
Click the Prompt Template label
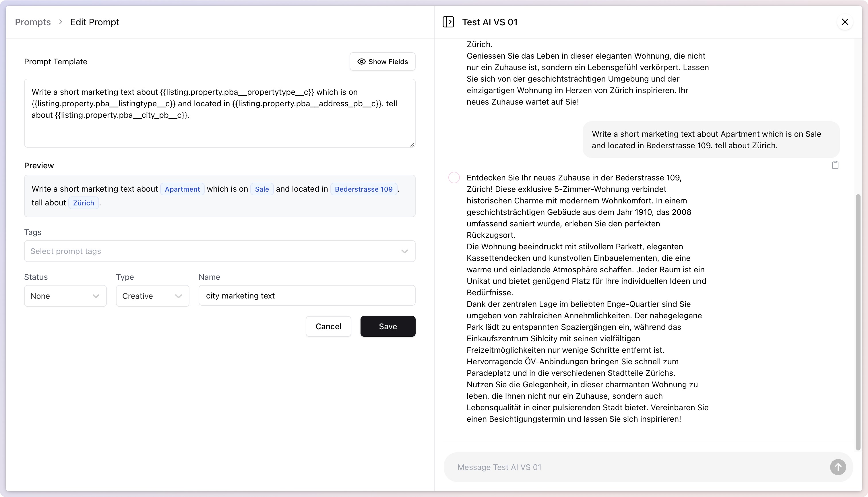[x=56, y=62]
